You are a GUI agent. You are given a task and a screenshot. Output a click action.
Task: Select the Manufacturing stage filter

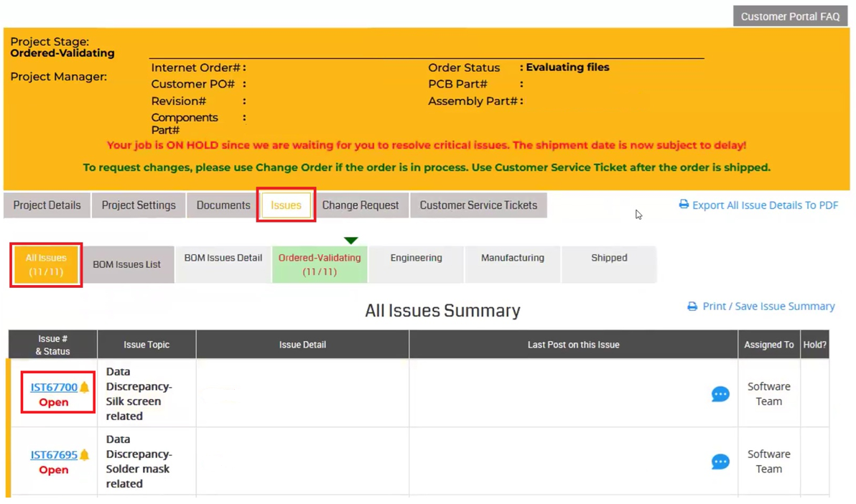(512, 257)
